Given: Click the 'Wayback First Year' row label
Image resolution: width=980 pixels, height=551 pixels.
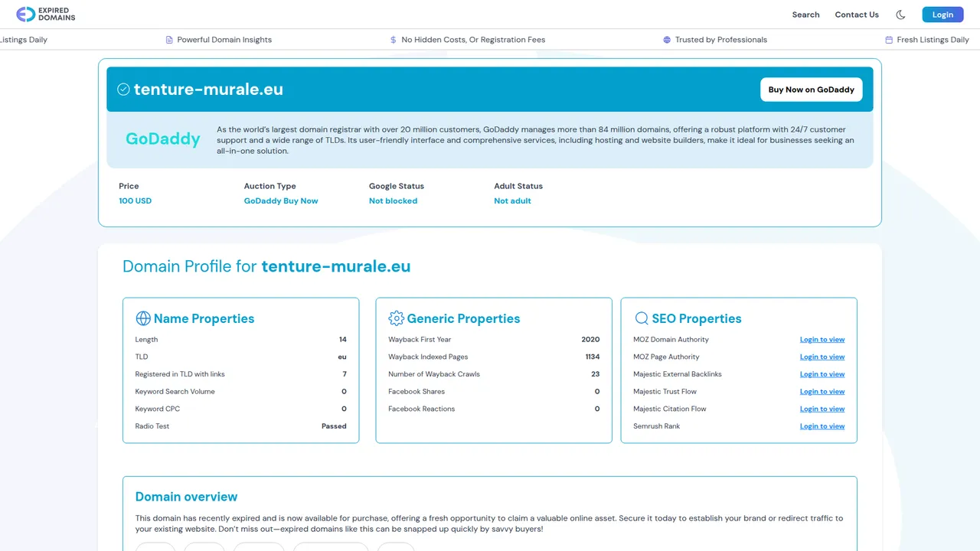Looking at the screenshot, I should [420, 340].
